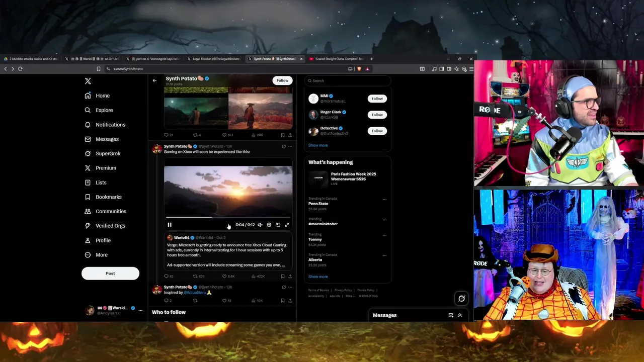This screenshot has width=644, height=362.
Task: Open video settings gear
Action: coord(269,225)
